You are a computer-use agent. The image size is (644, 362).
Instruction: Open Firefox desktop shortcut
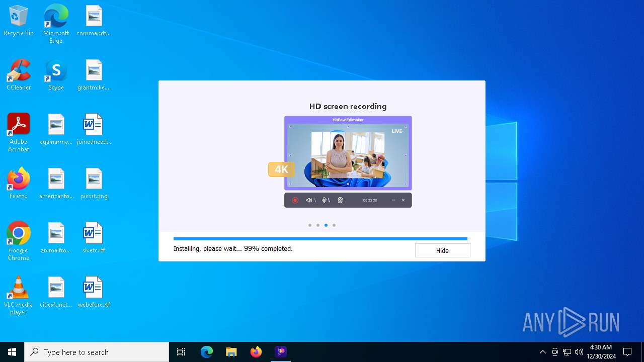click(19, 184)
